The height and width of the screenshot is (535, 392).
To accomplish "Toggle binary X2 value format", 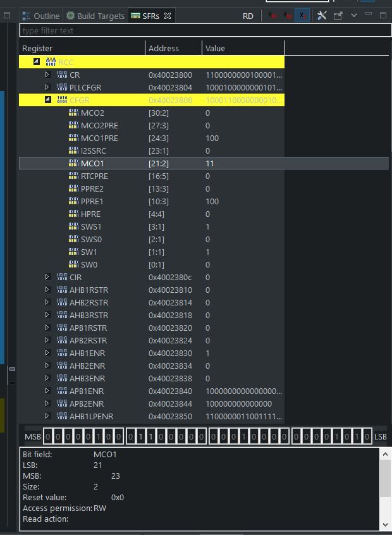I will coord(302,16).
